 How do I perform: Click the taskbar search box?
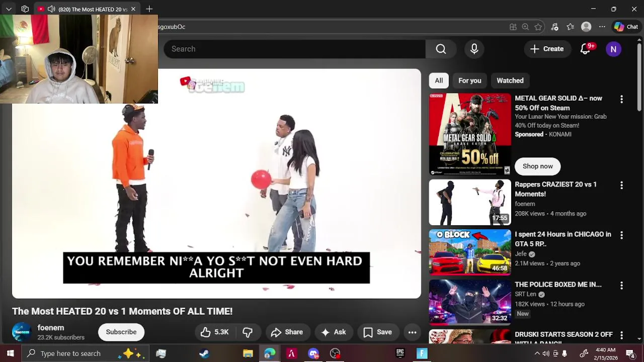pyautogui.click(x=86, y=353)
